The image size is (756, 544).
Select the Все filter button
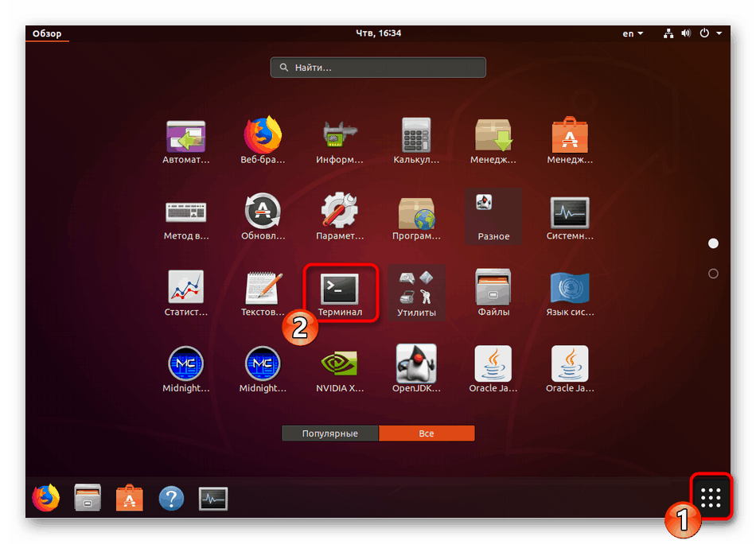tap(427, 433)
